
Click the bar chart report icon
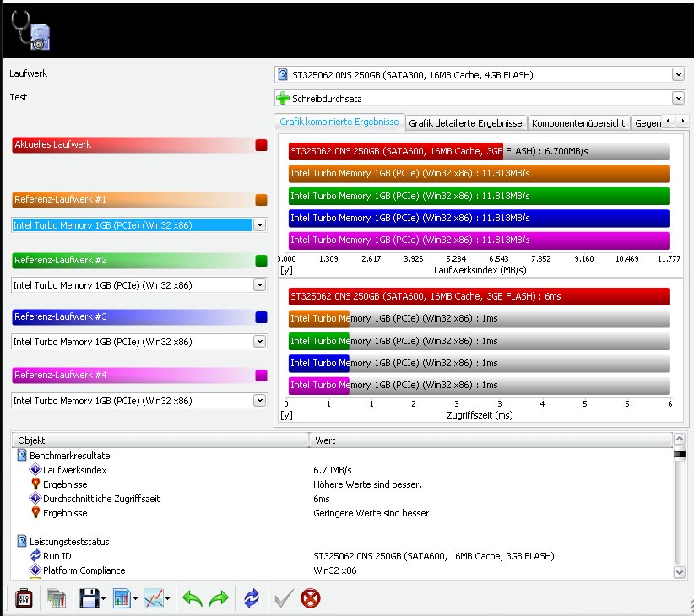point(122,599)
